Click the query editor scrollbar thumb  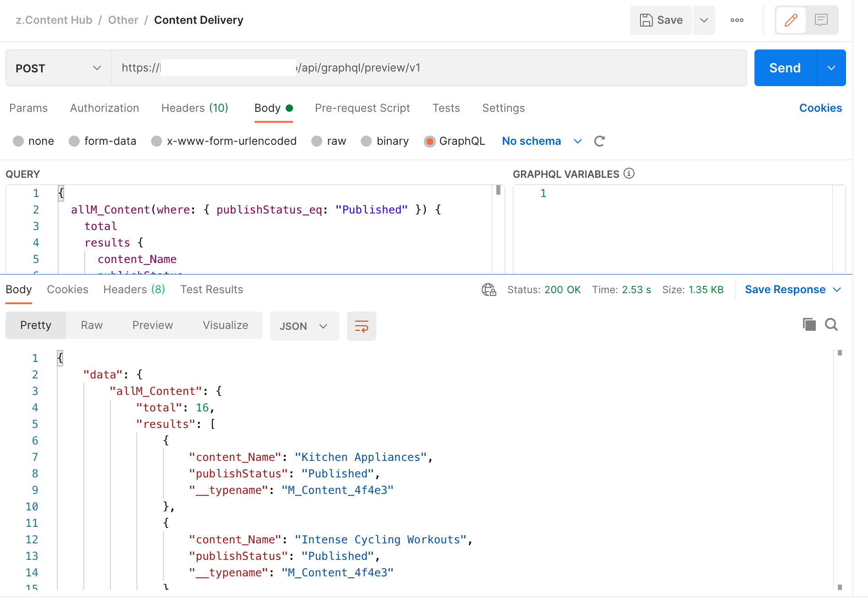[x=498, y=190]
